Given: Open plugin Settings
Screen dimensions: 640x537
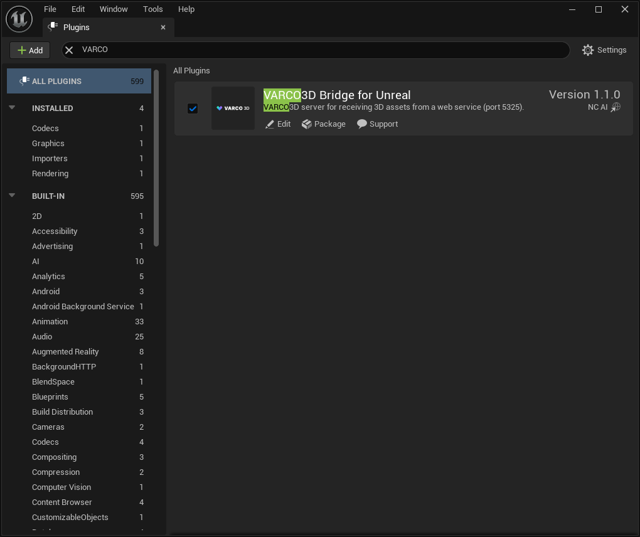Looking at the screenshot, I should click(604, 50).
